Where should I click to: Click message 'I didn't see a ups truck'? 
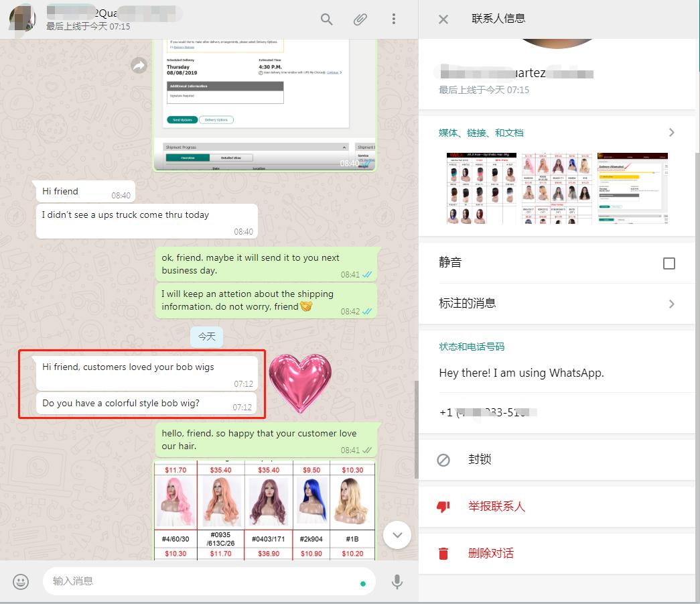tap(147, 221)
